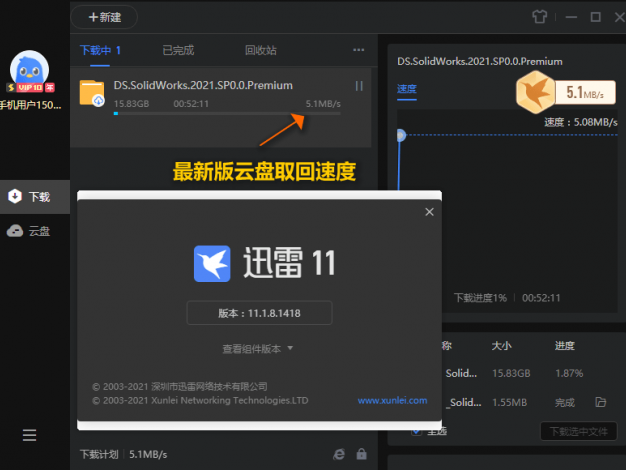Click 下载计划 in the bottom bar

pos(99,454)
